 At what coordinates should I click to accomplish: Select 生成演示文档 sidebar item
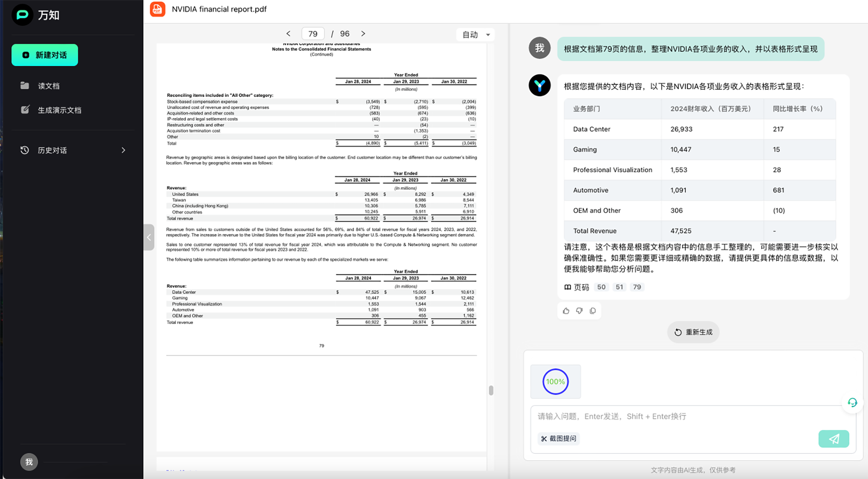59,110
